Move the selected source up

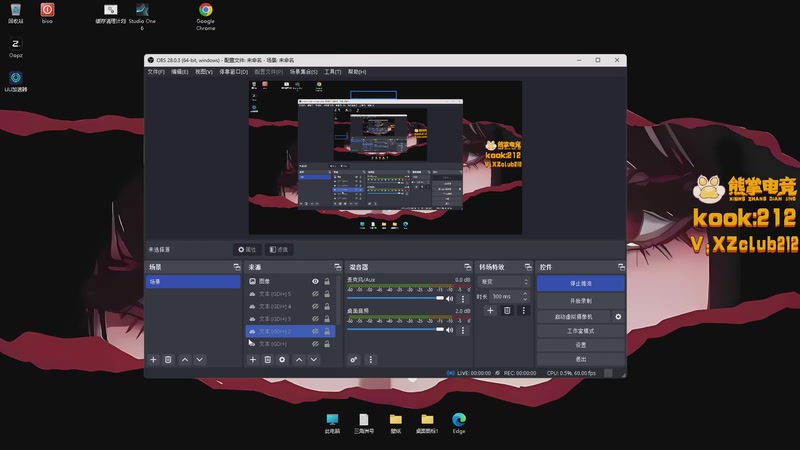click(299, 360)
